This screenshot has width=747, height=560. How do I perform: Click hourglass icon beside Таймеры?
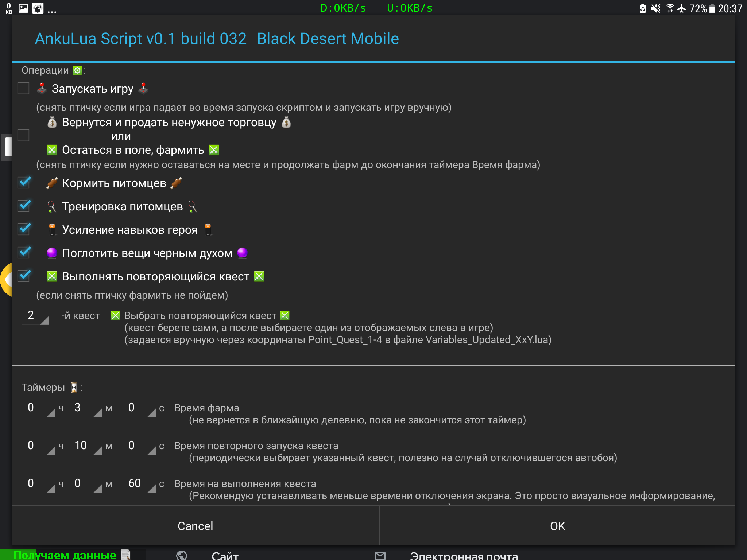coord(73,387)
